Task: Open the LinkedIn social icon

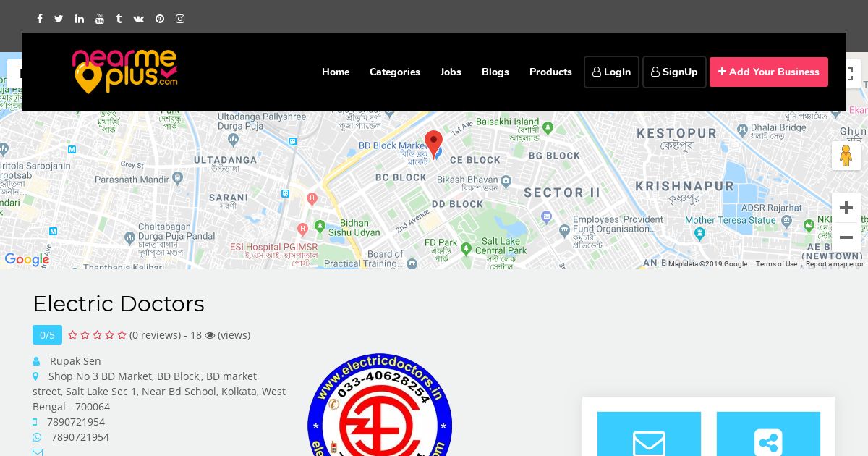Action: point(79,19)
